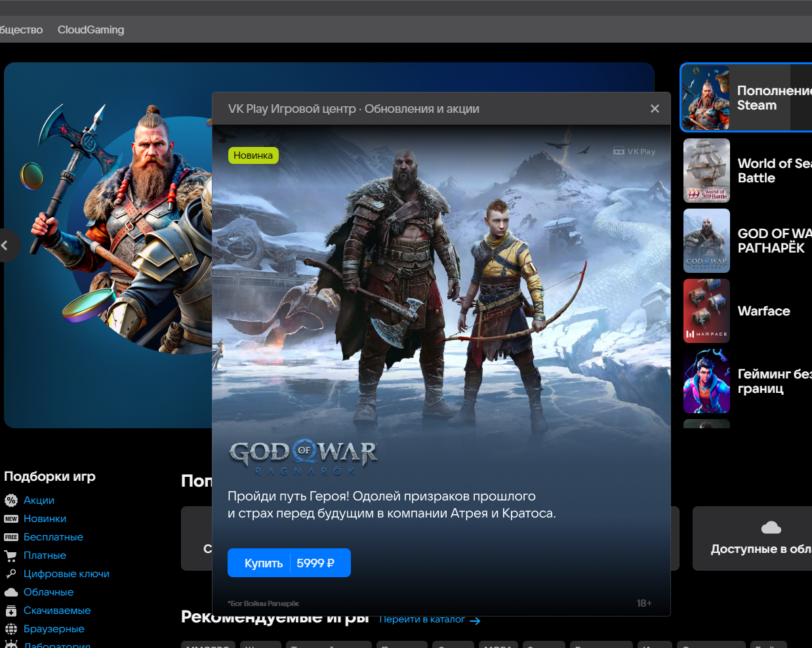This screenshot has height=648, width=812.
Task: Click the Подборки игр heading
Action: pos(50,476)
